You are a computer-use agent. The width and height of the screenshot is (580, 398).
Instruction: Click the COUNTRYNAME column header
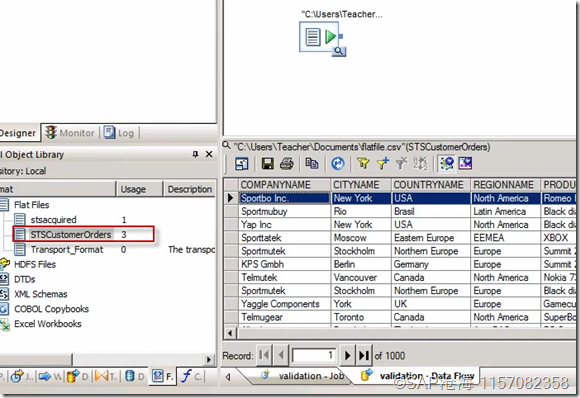(431, 185)
